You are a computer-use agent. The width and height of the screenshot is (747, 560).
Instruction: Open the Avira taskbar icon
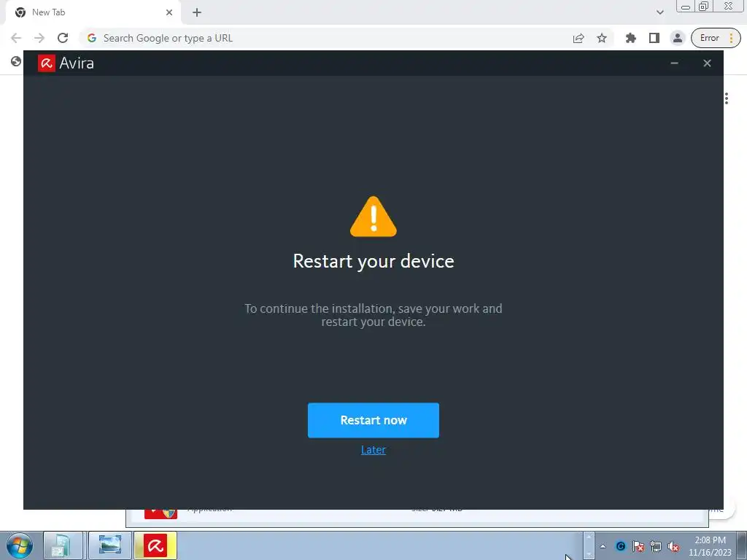pos(155,545)
